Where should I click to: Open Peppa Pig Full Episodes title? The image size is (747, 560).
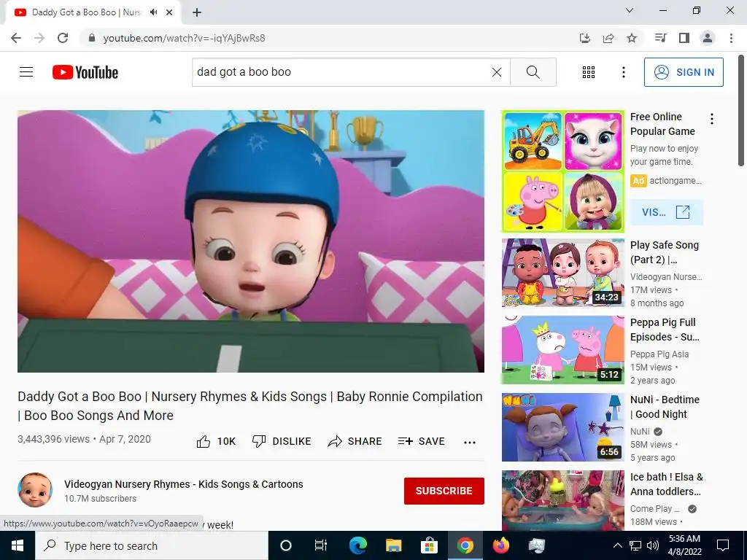tap(665, 330)
